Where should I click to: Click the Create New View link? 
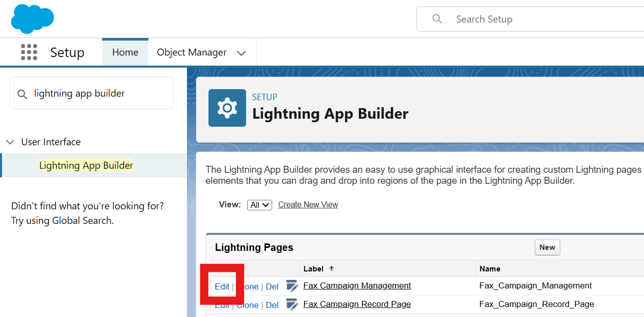[x=308, y=204]
